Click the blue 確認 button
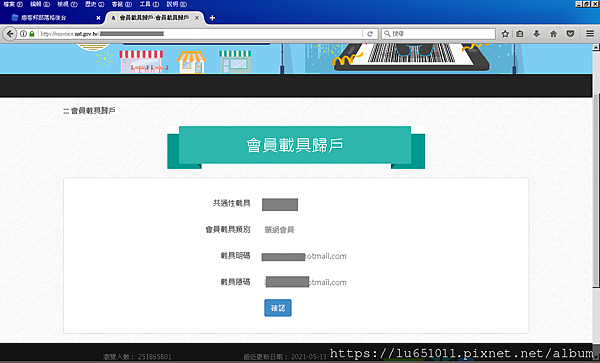The image size is (600, 363). pyautogui.click(x=278, y=308)
